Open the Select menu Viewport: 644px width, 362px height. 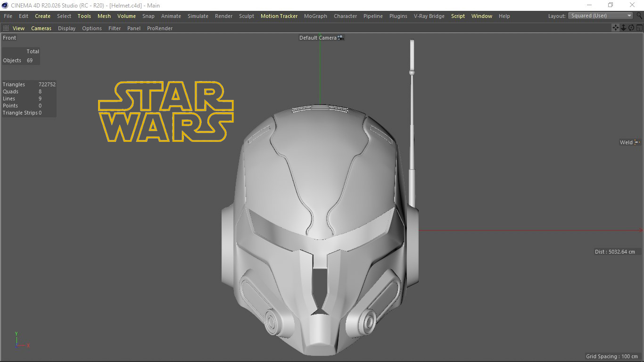point(64,16)
